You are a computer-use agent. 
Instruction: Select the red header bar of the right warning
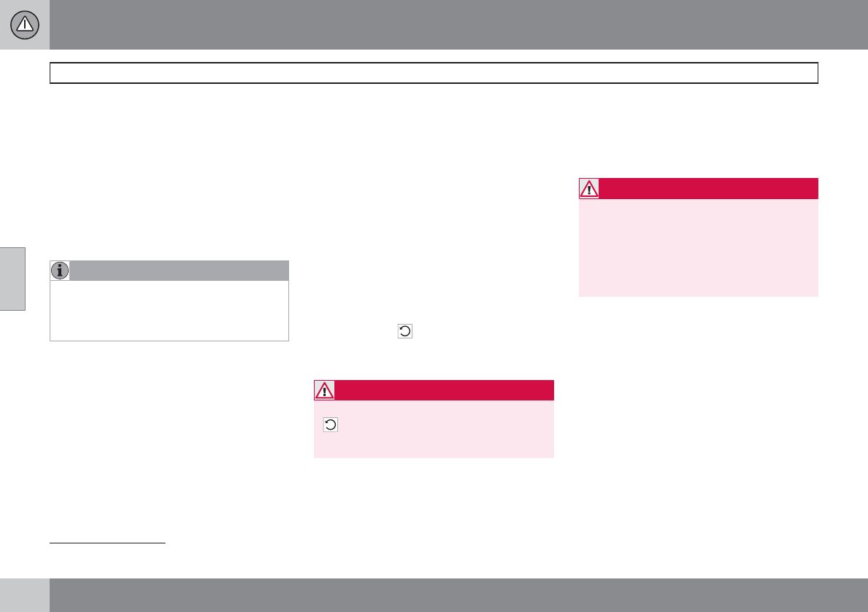coord(708,189)
